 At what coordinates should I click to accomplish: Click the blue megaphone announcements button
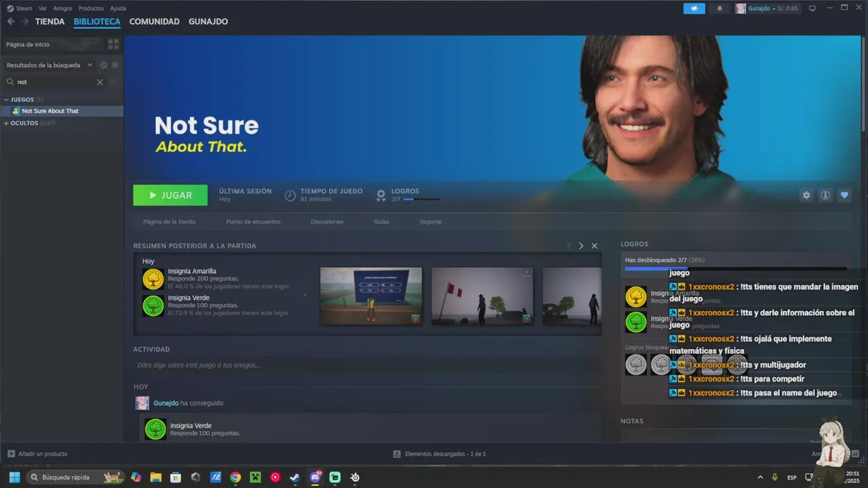pos(694,8)
